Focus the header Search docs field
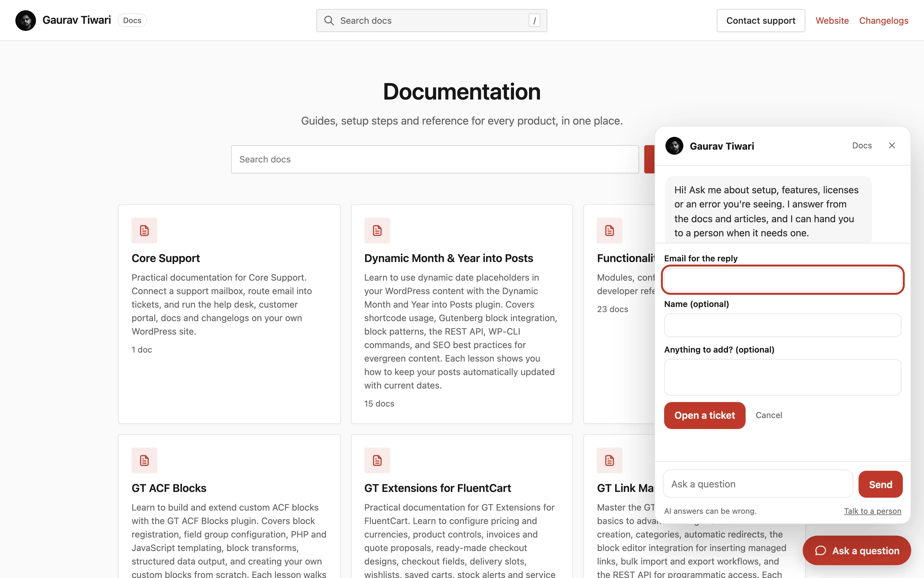The image size is (924, 578). pos(432,20)
